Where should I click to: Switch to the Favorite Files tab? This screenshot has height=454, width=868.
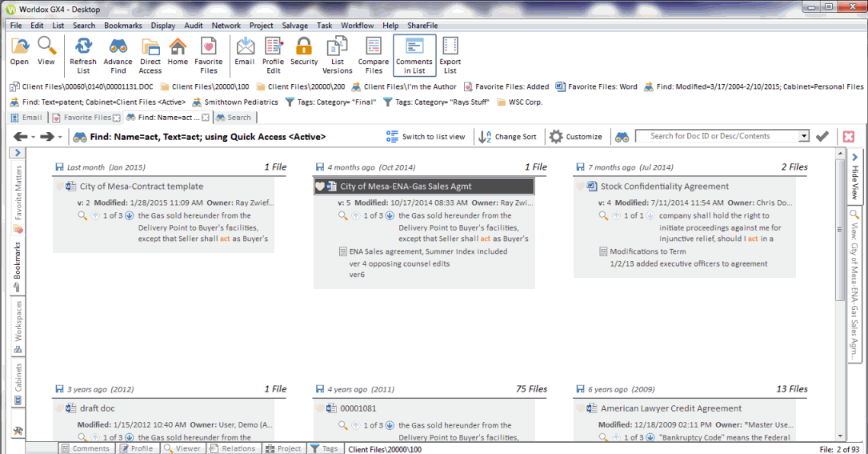click(x=86, y=118)
